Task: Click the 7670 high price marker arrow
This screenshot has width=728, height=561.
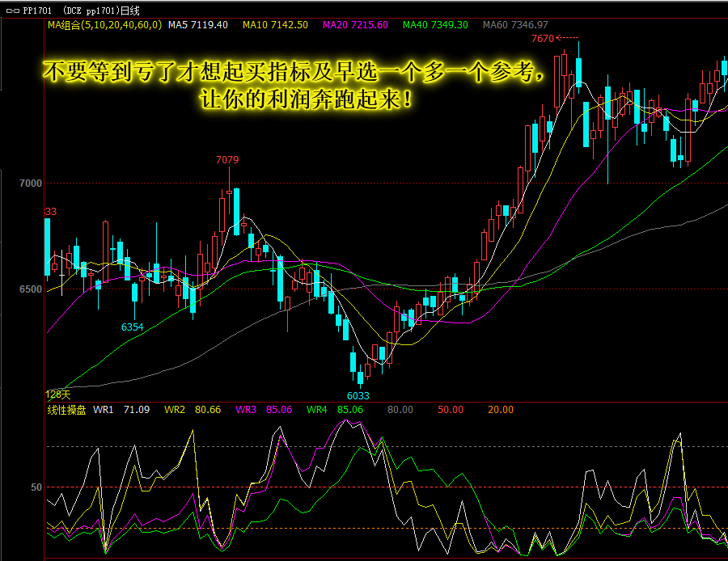Action: point(567,38)
